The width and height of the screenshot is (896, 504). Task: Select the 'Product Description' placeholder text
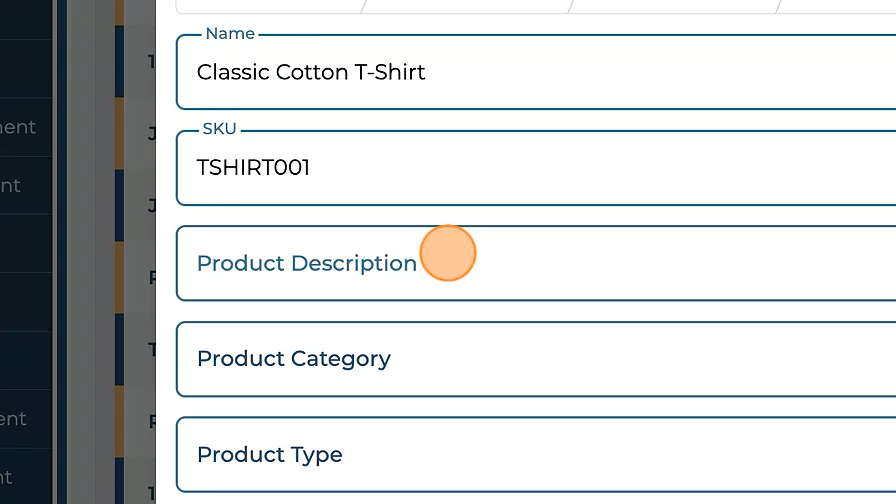(306, 263)
